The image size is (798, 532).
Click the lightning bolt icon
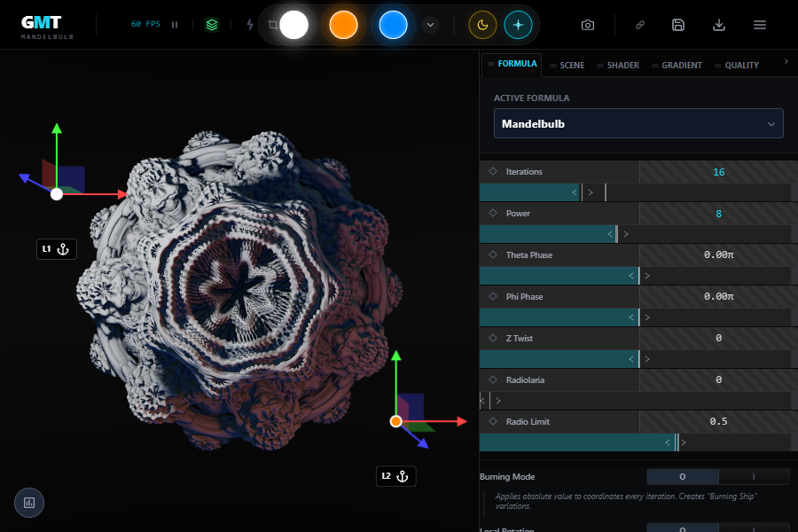point(250,25)
